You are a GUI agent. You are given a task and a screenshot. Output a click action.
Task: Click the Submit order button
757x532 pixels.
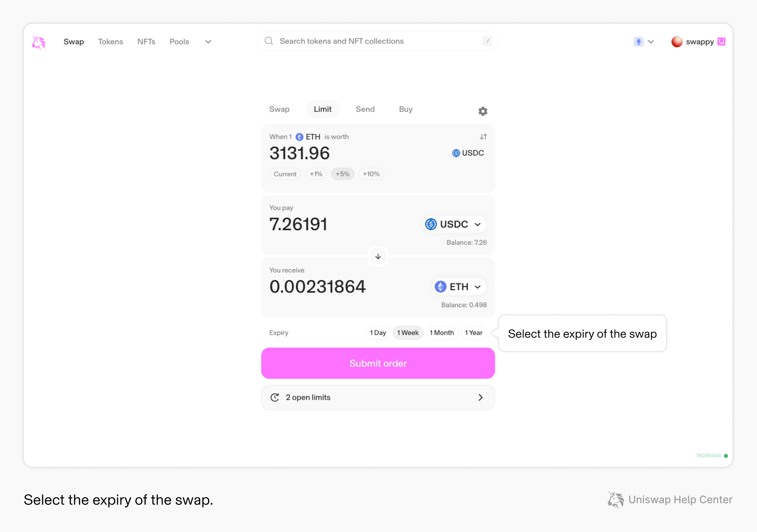(378, 363)
